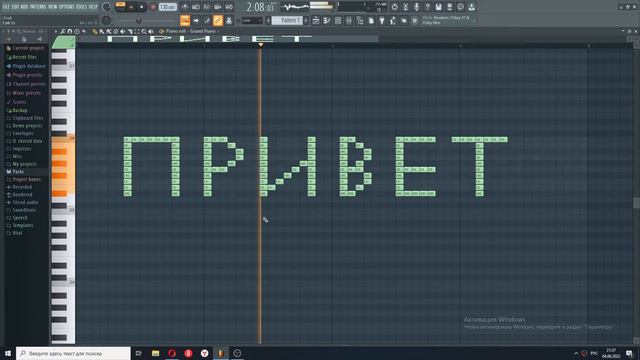Open the Mixer view icon
640x360 pixels.
[x=349, y=20]
